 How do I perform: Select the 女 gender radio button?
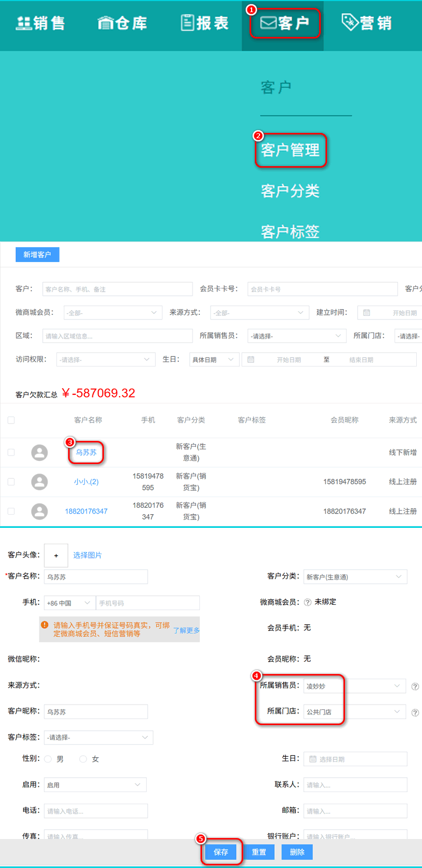[x=83, y=759]
